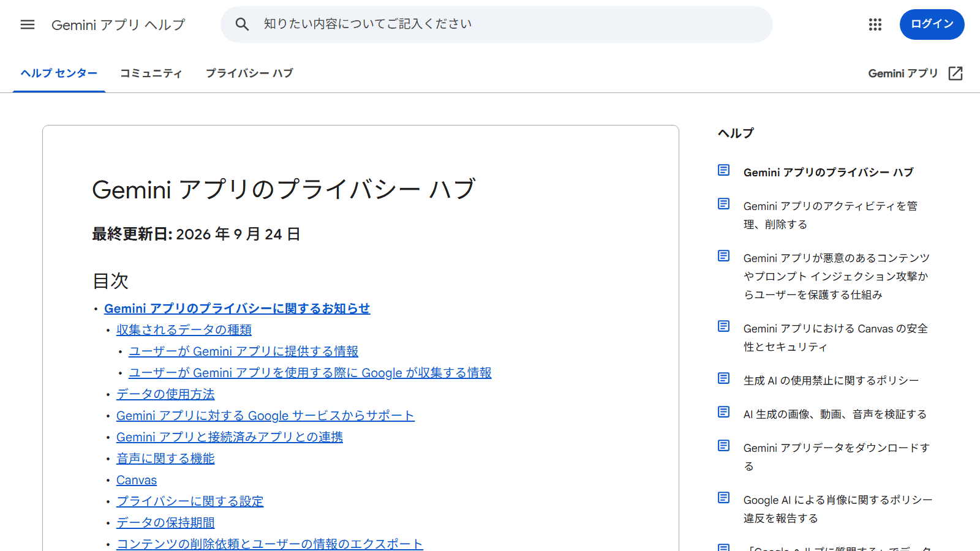
Task: Click article icon beside 悪意のあるコンテンツ article
Action: (724, 256)
